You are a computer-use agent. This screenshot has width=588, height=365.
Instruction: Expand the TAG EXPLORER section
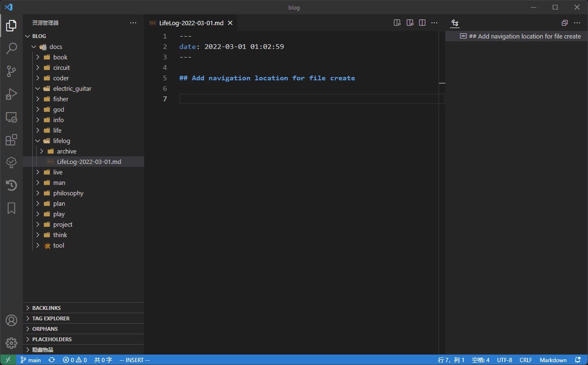[x=83, y=318]
